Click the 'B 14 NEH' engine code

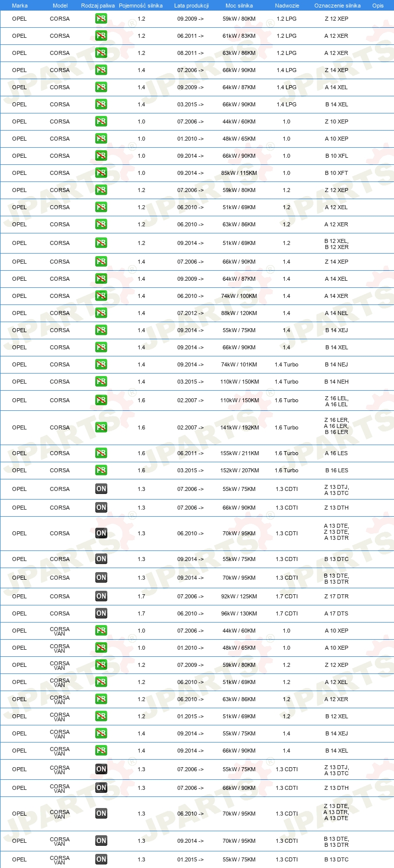[337, 382]
